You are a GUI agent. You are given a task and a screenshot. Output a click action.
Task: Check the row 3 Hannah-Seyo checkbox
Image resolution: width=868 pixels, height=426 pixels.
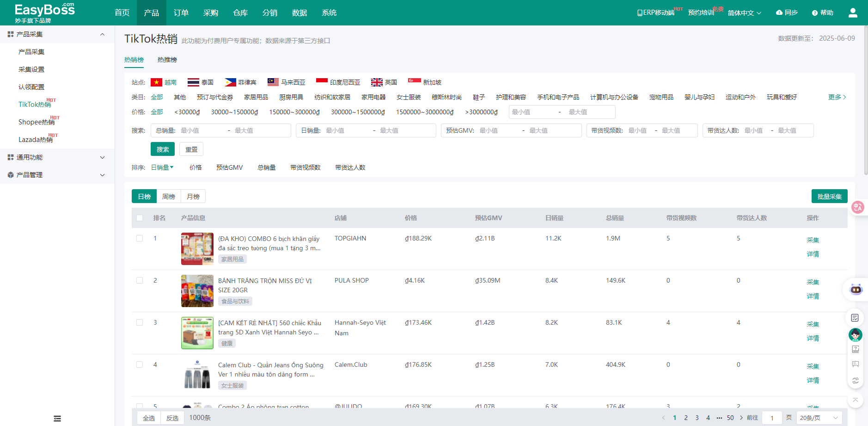coord(140,322)
